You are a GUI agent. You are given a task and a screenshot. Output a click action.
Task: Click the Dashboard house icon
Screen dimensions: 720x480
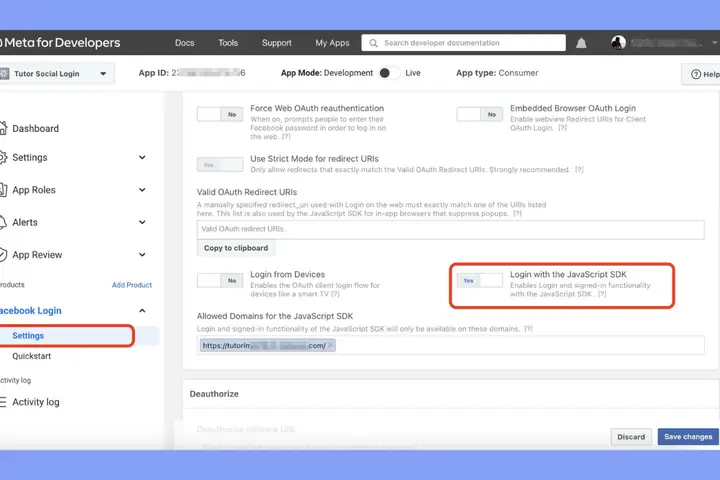click(x=3, y=129)
